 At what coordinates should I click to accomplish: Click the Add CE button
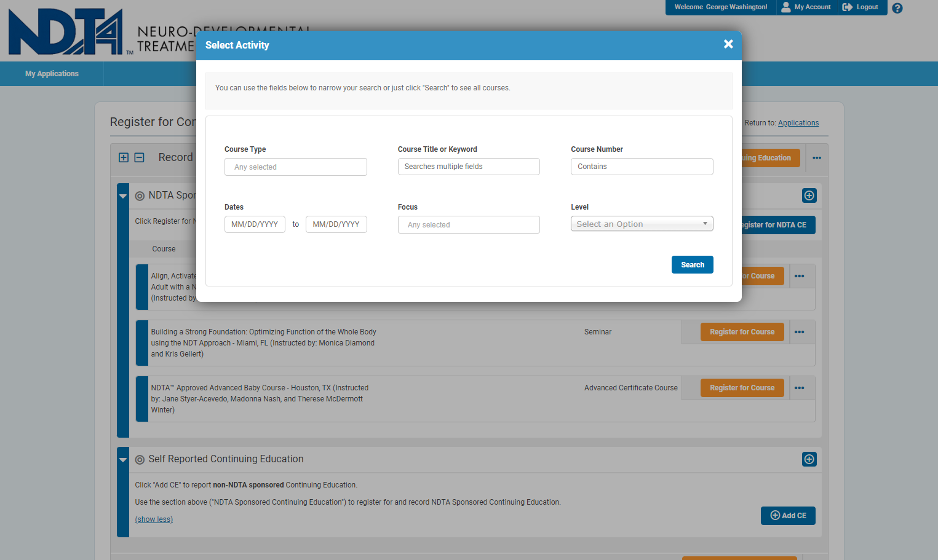[788, 516]
